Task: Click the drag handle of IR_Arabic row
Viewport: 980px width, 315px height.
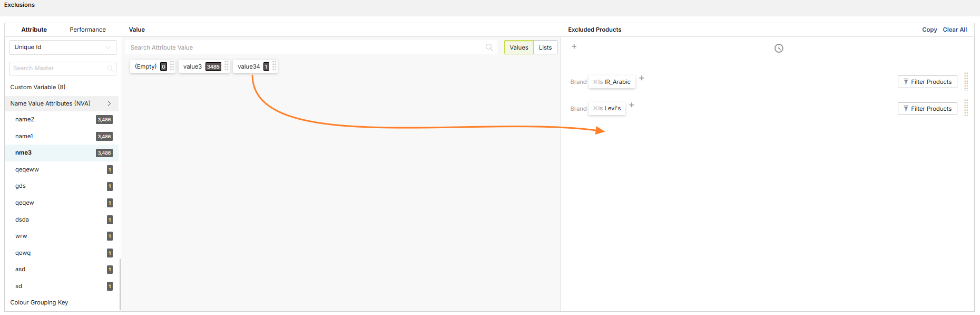Action: [966, 81]
